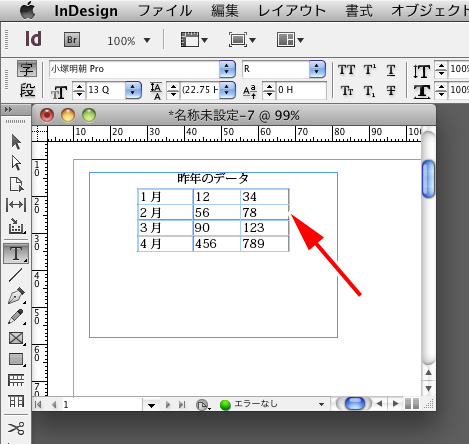This screenshot has width=469, height=444.
Task: Select the Selection tool black arrow
Action: pos(16,142)
